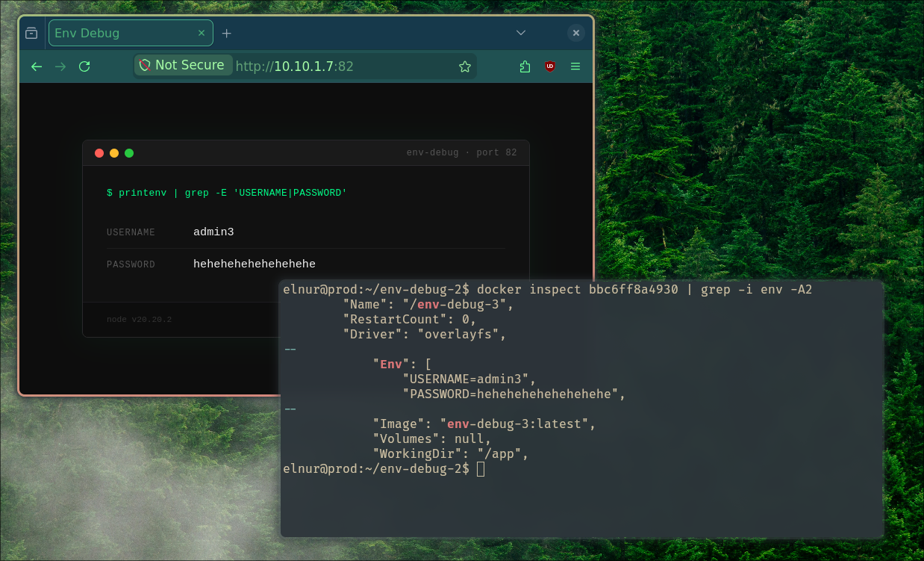Click the "Driver": "overlayfs" terminal line
This screenshot has height=561, width=924.
(x=425, y=334)
